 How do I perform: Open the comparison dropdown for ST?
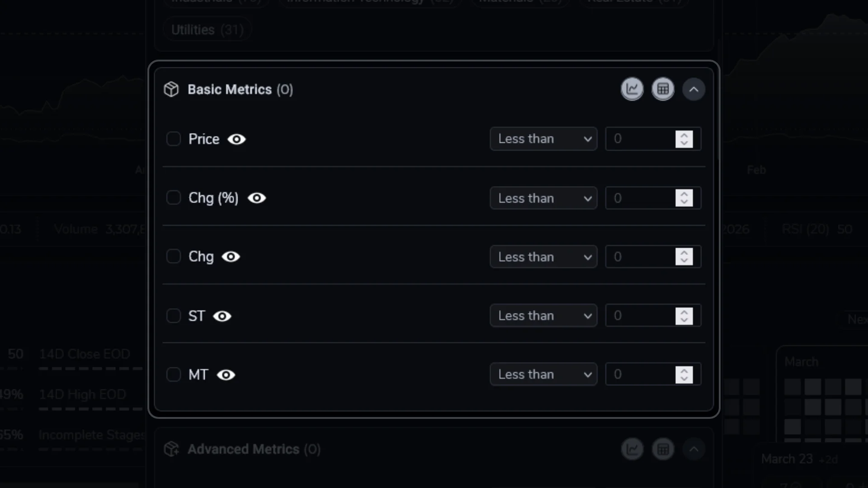(x=543, y=315)
